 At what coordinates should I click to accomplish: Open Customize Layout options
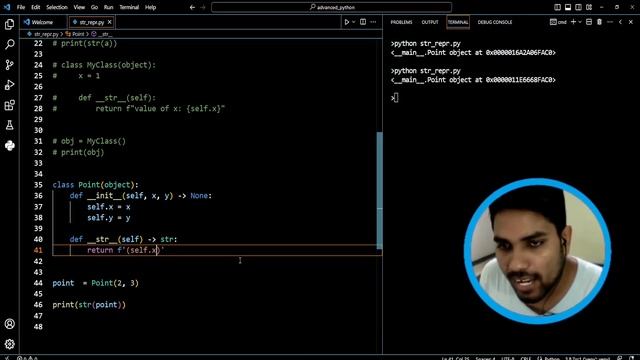pos(589,7)
